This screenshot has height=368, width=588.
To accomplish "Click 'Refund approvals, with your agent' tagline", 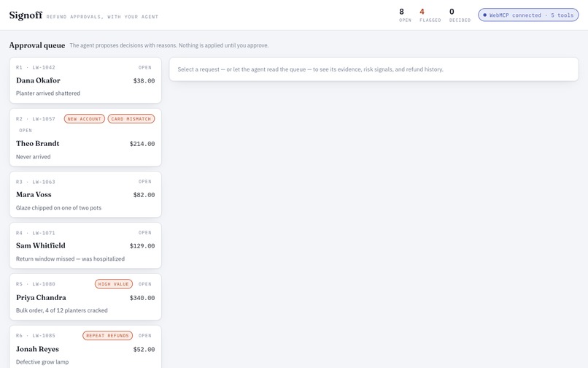I will point(102,17).
